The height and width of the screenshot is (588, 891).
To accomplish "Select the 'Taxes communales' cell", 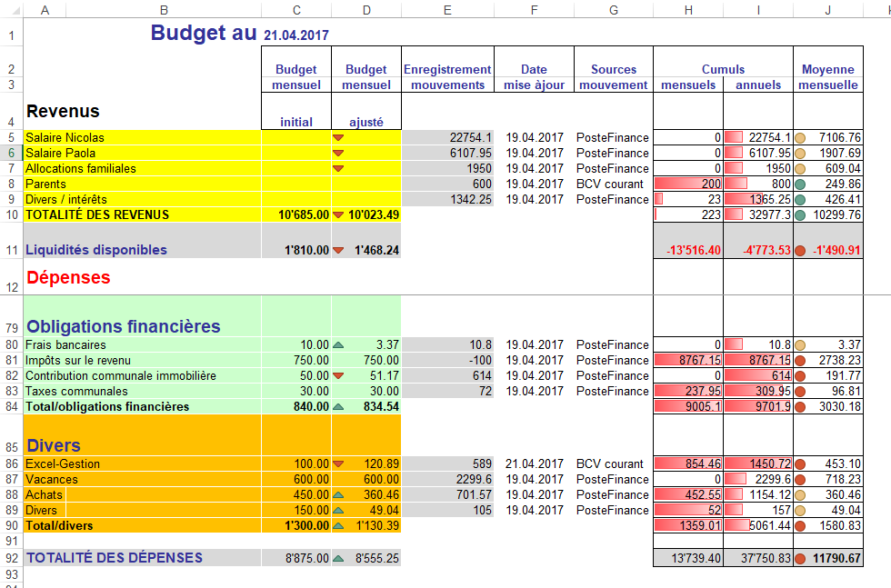I will [142, 391].
